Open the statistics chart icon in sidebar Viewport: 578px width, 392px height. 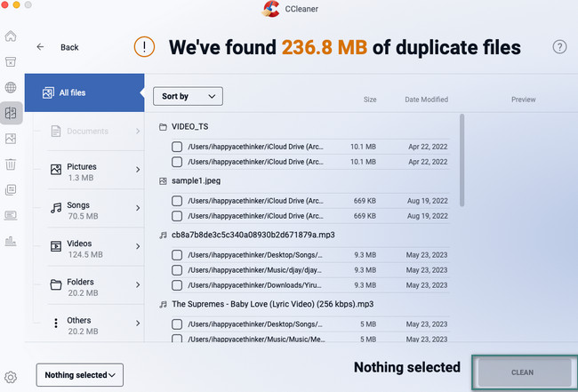click(x=11, y=241)
